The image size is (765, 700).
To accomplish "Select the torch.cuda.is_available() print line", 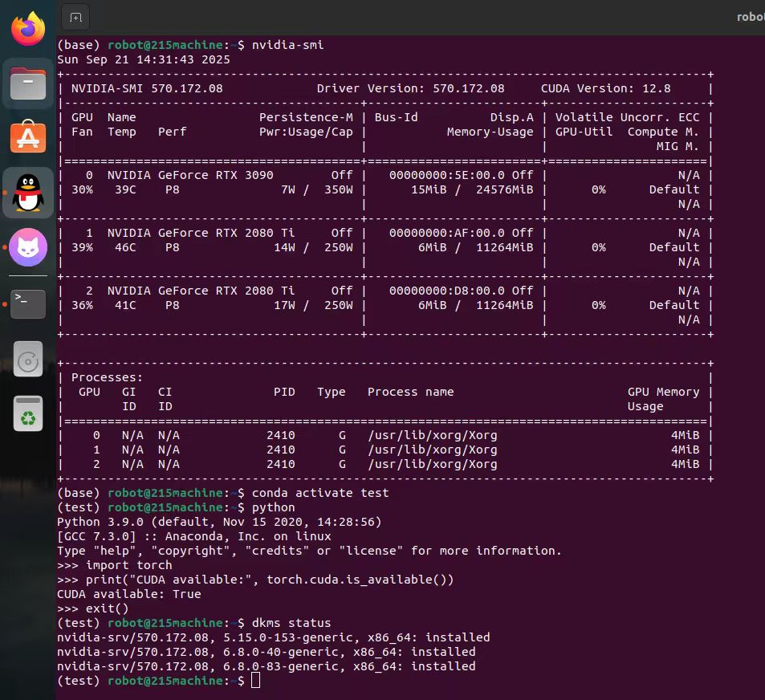I will click(255, 580).
